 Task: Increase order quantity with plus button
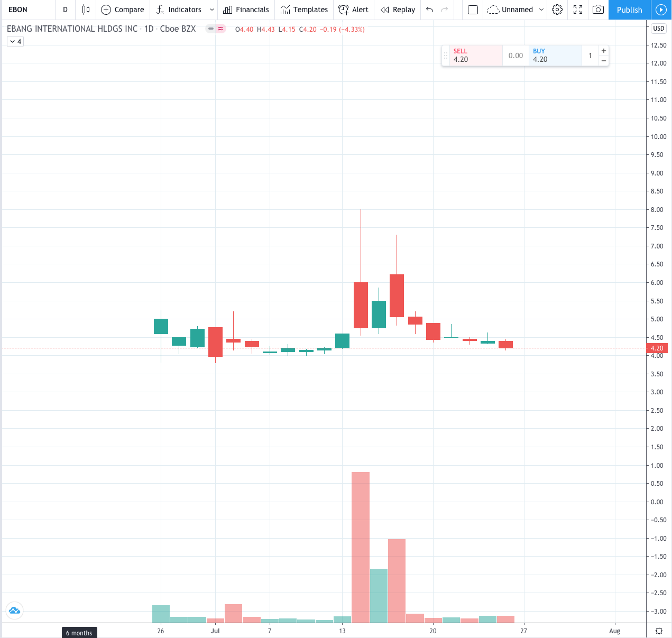click(x=603, y=51)
